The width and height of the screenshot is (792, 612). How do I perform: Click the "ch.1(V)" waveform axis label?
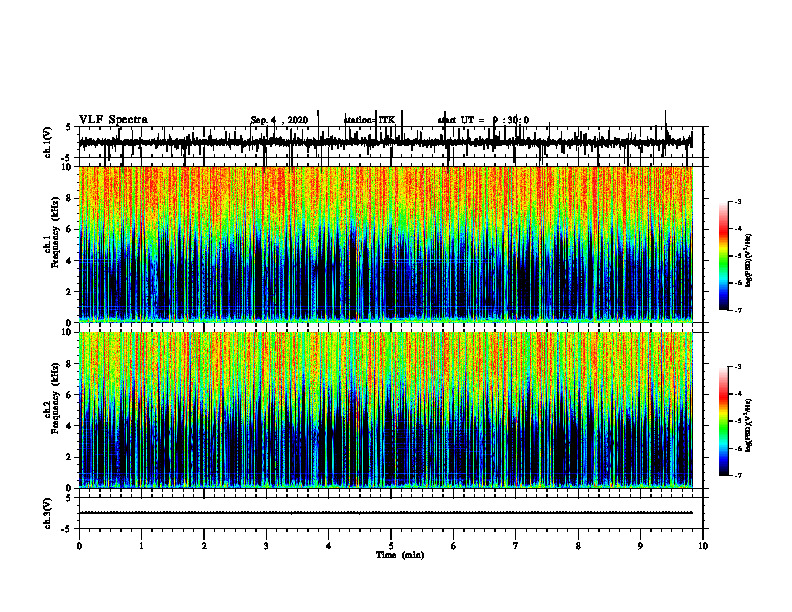(48, 141)
